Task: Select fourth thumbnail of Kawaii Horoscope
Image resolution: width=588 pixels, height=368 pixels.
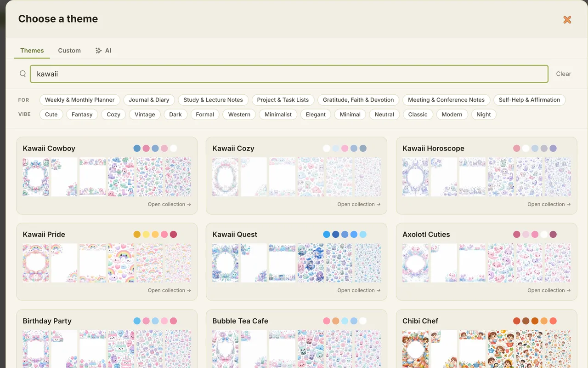Action: coord(501,177)
